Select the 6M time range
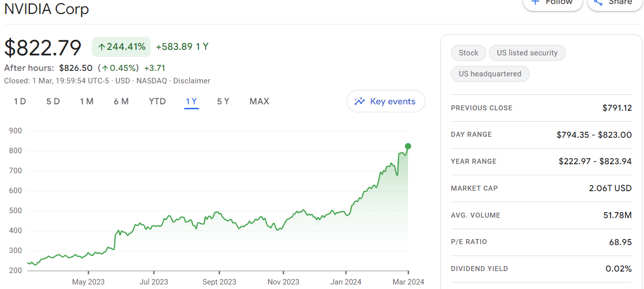This screenshot has width=644, height=289. tap(121, 101)
